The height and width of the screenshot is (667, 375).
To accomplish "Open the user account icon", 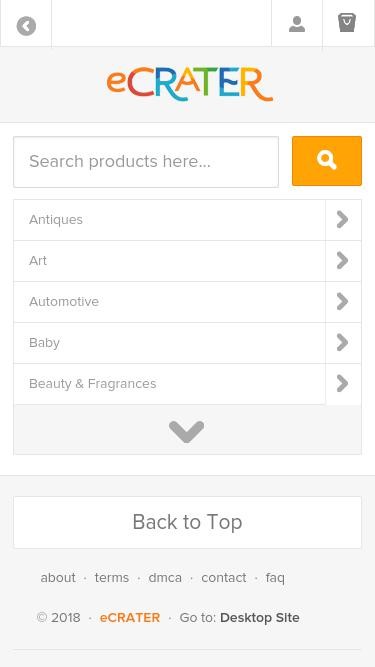I will click(x=297, y=24).
